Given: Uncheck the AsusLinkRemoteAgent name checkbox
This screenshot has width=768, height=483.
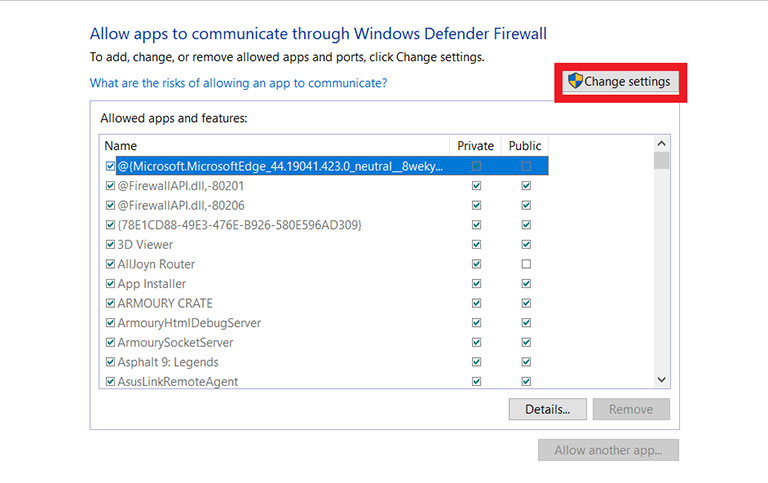Looking at the screenshot, I should click(x=110, y=381).
